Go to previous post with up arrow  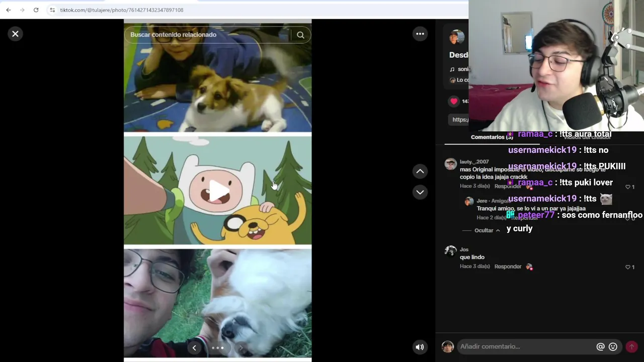tap(420, 171)
